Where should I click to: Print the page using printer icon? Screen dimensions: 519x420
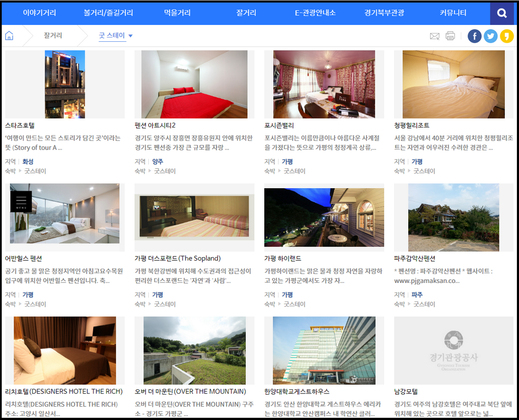coord(450,36)
